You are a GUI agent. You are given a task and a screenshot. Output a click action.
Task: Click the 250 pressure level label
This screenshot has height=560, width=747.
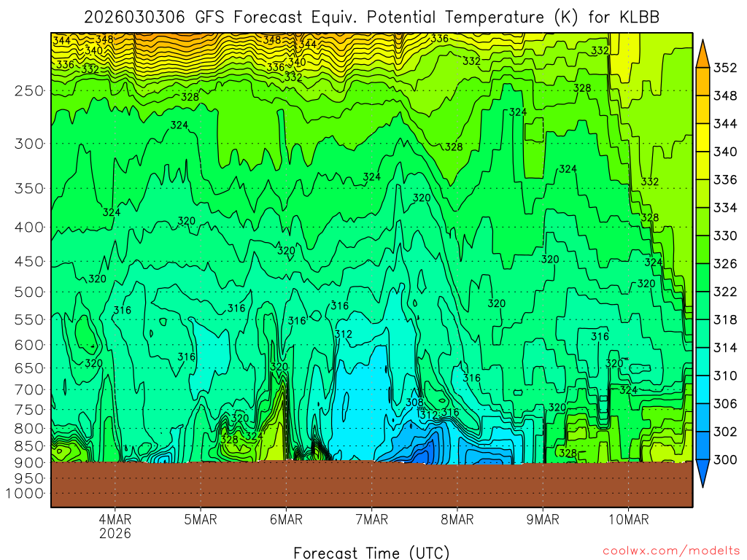[29, 90]
